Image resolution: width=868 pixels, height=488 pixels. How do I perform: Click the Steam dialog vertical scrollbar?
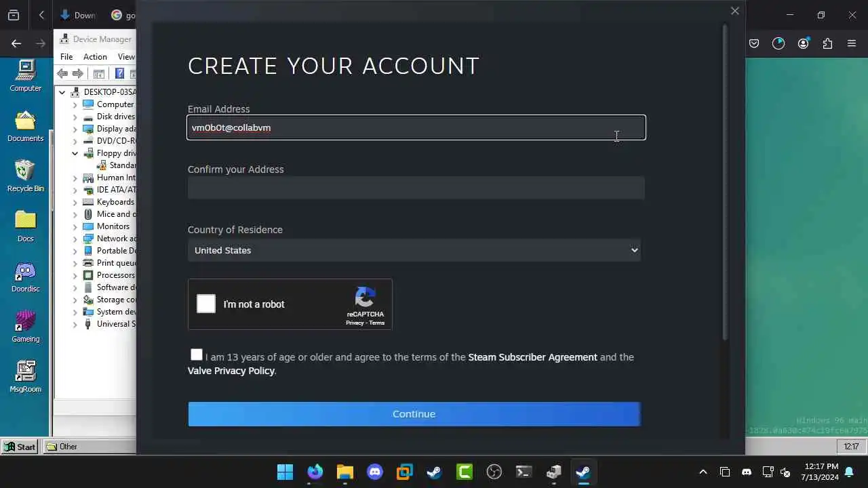coord(726,183)
